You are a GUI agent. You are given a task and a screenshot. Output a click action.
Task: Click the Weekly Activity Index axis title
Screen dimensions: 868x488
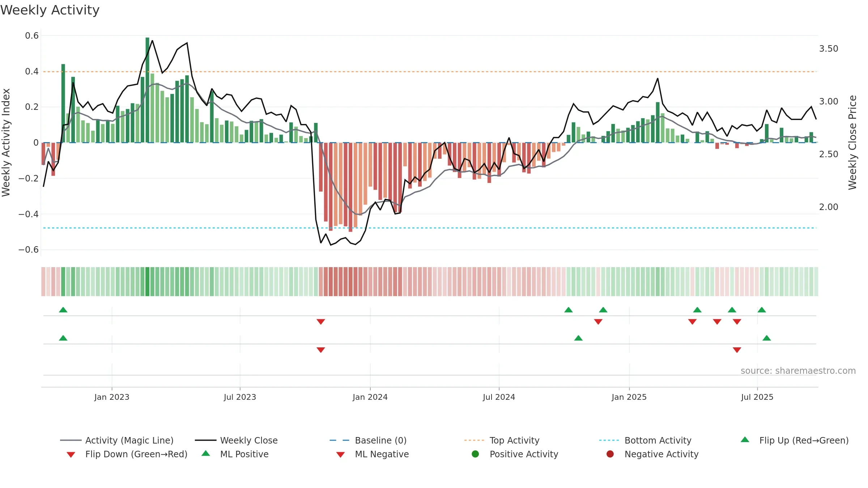pos(6,142)
